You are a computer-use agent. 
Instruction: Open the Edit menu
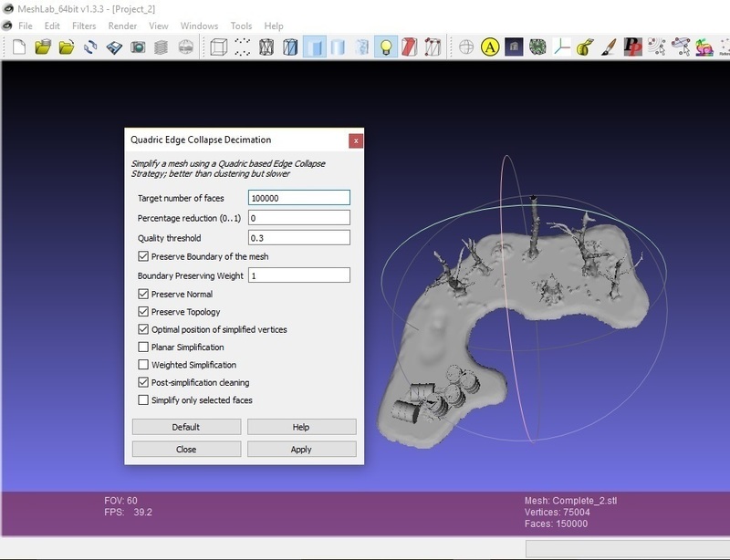click(52, 26)
